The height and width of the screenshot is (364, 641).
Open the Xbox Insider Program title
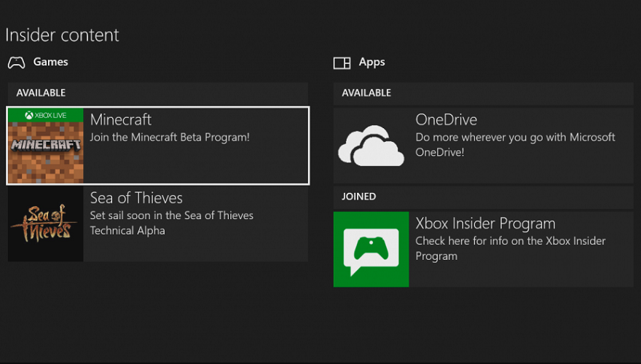[x=486, y=223]
